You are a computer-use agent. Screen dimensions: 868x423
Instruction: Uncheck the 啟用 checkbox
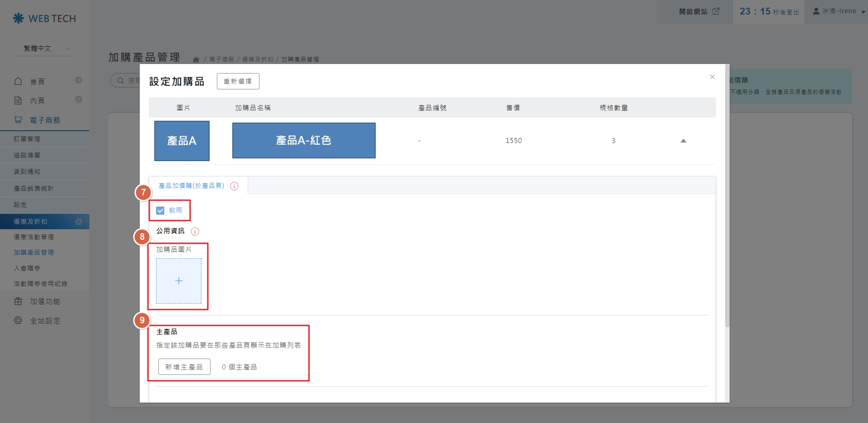(160, 211)
